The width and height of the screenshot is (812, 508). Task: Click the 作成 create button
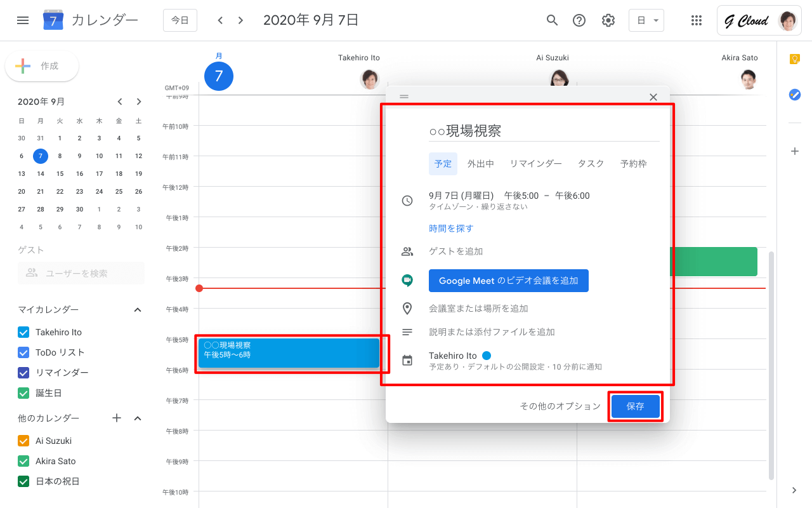[42, 66]
